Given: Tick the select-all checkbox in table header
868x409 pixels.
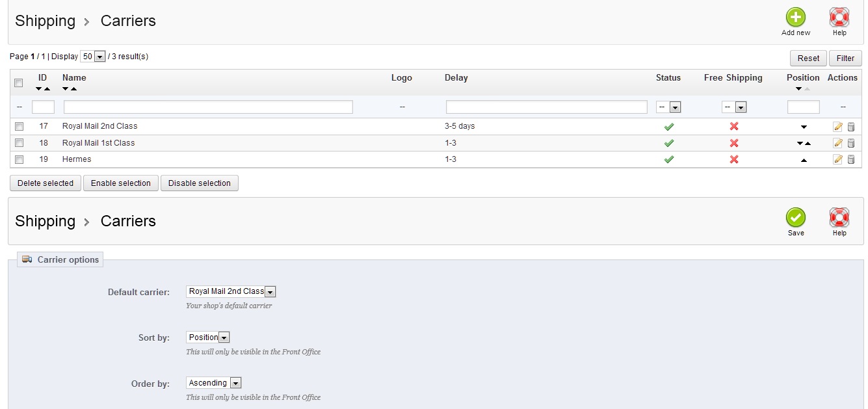Looking at the screenshot, I should pyautogui.click(x=19, y=83).
